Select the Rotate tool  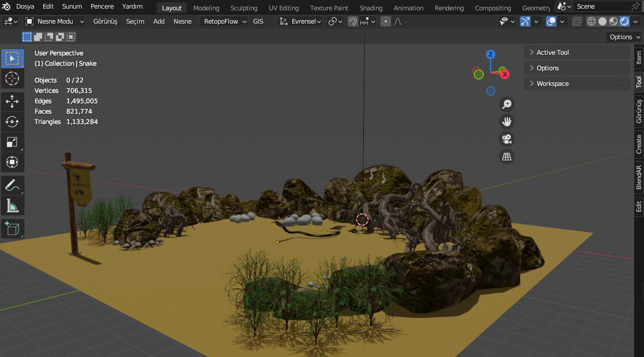(12, 122)
